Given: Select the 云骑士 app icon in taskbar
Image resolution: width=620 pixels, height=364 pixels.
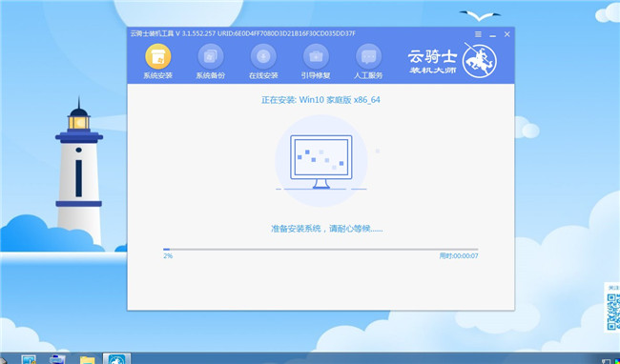Looking at the screenshot, I should 116,359.
